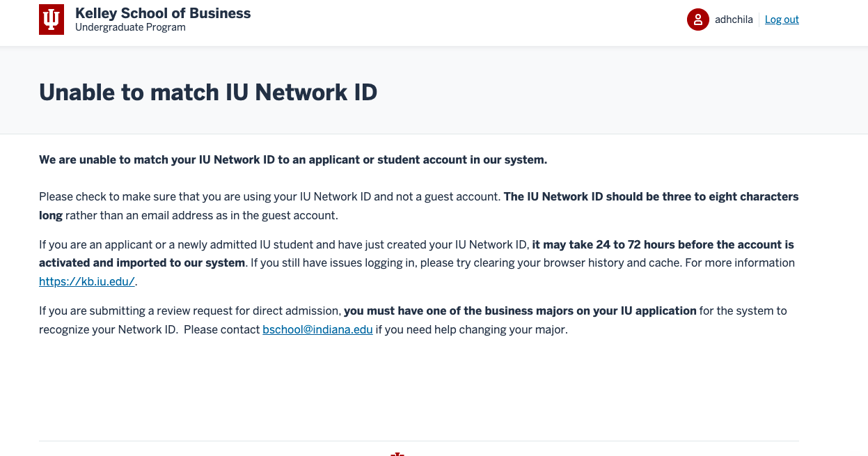
Task: Click the IU trident logo in header
Action: point(52,19)
